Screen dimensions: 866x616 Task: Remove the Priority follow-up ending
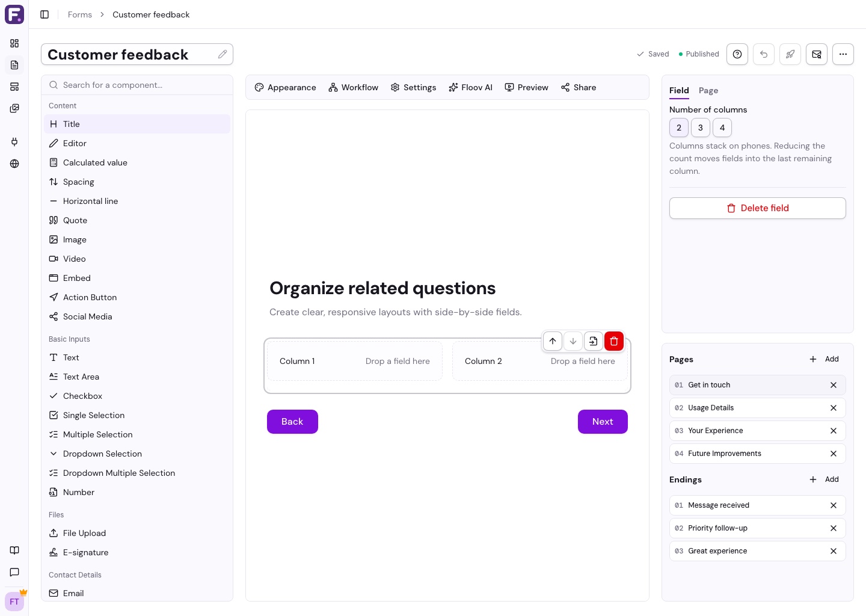pyautogui.click(x=834, y=528)
